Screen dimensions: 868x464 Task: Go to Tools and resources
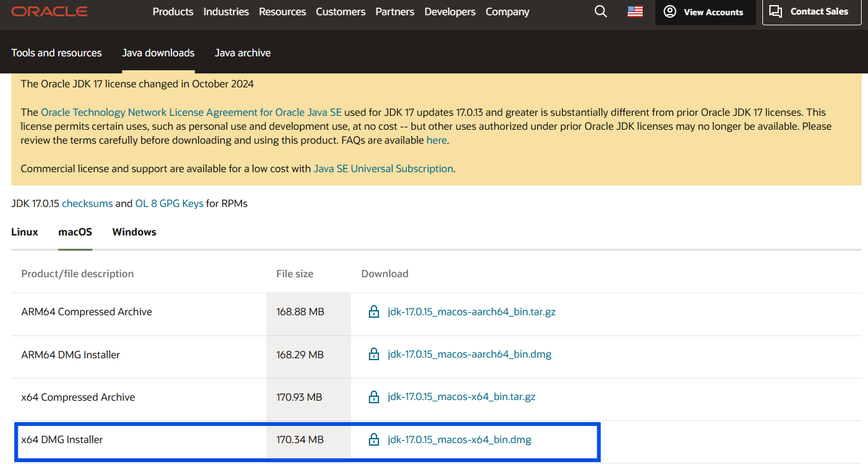tap(56, 53)
